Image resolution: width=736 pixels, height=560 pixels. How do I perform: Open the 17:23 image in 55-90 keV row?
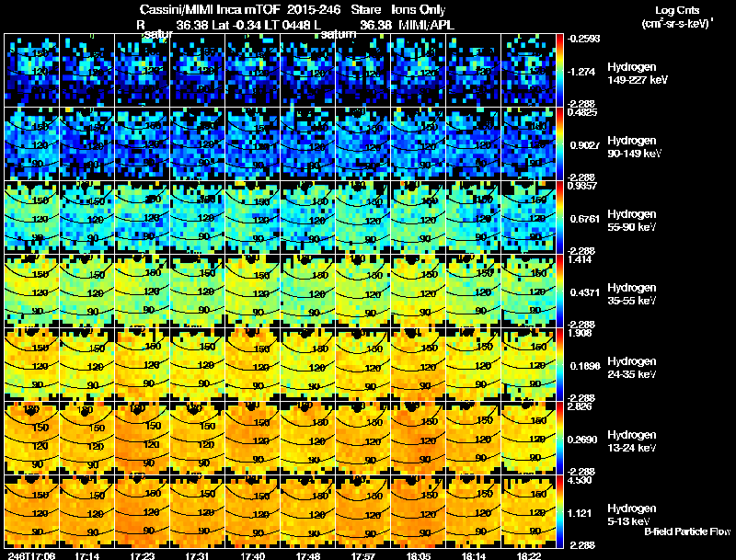(x=142, y=218)
